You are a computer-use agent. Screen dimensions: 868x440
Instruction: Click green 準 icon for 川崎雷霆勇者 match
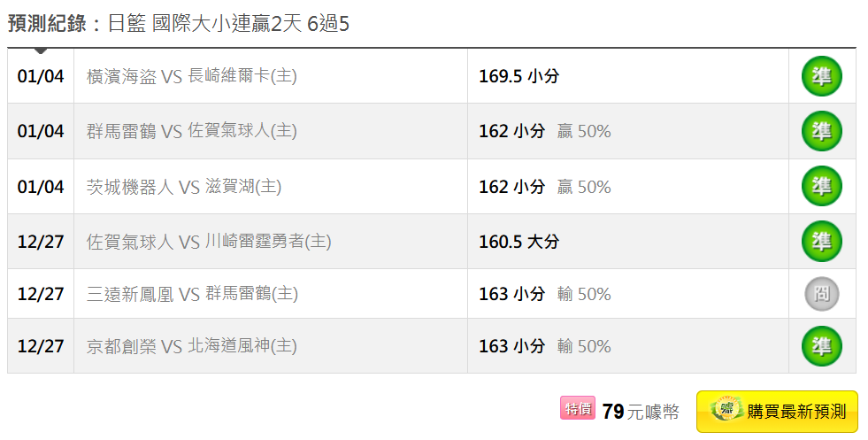[821, 241]
